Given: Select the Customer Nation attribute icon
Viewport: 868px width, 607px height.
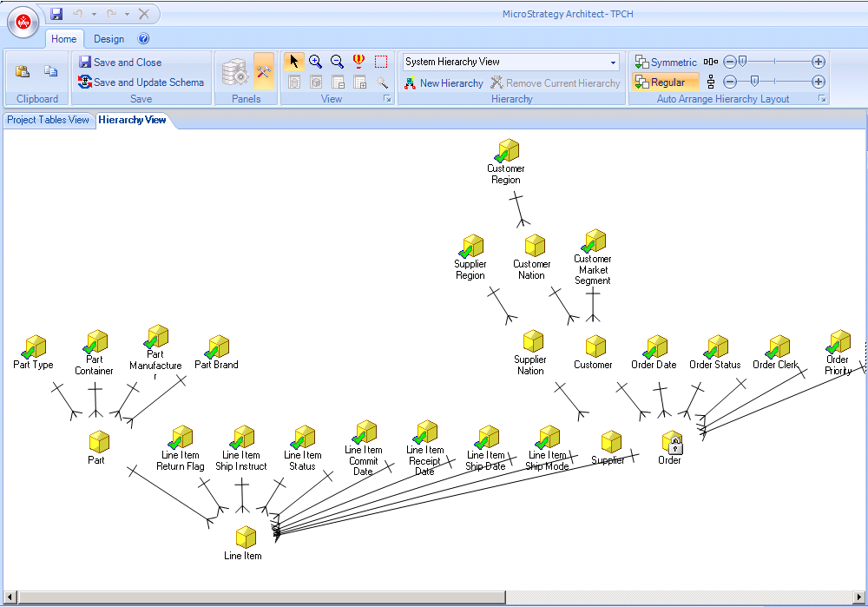Looking at the screenshot, I should coord(535,246).
